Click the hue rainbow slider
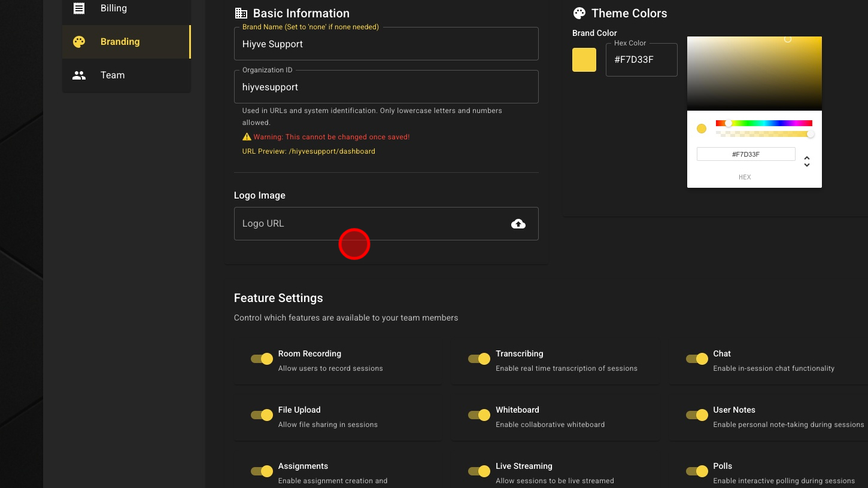Image resolution: width=868 pixels, height=488 pixels. tap(764, 123)
